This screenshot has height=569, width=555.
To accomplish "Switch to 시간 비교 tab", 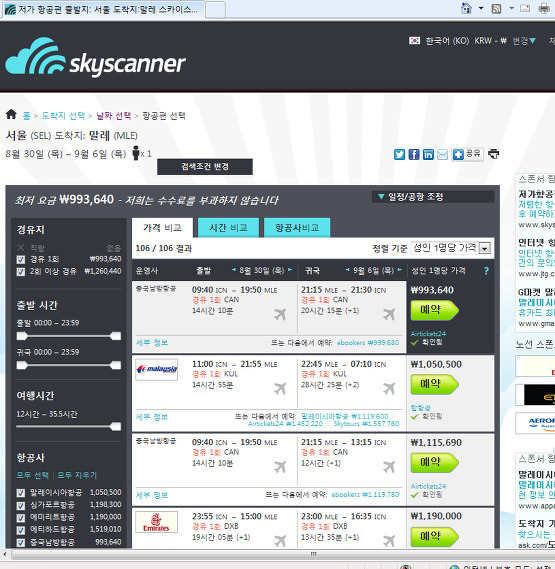I will [228, 228].
